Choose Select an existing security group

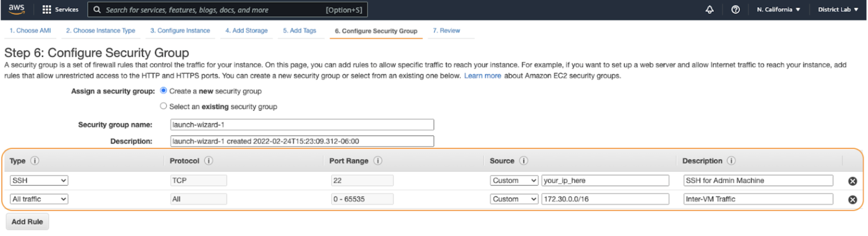point(164,106)
